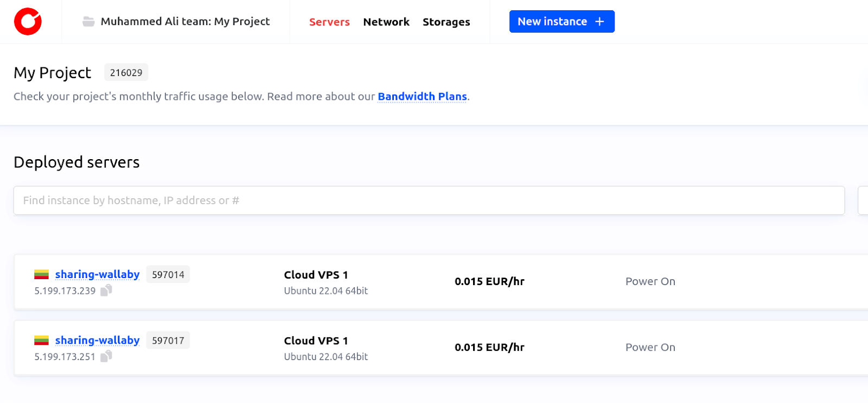This screenshot has height=403, width=868.
Task: Click the folder icon beside the team name
Action: click(x=88, y=22)
